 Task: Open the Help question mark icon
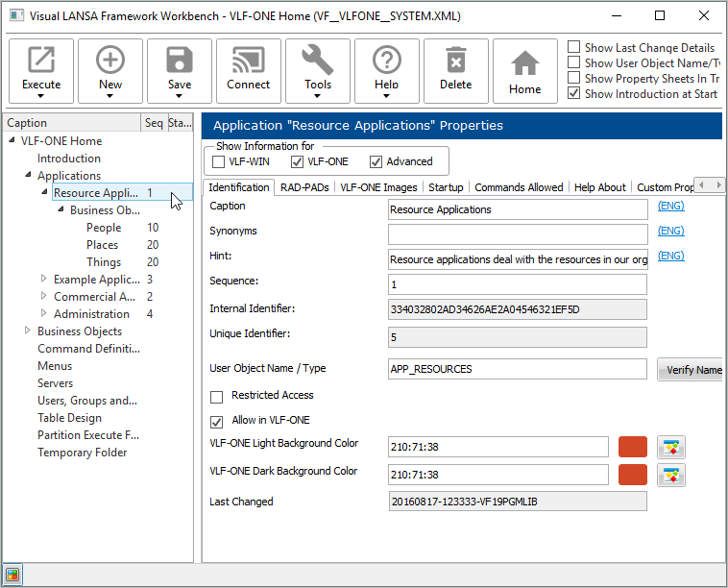tap(387, 61)
